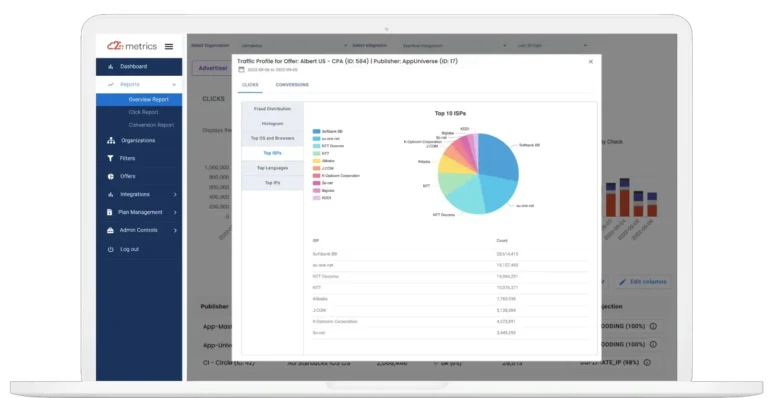This screenshot has width=768, height=398.
Task: Click the Softbank BB row in ISP table
Action: pos(451,254)
